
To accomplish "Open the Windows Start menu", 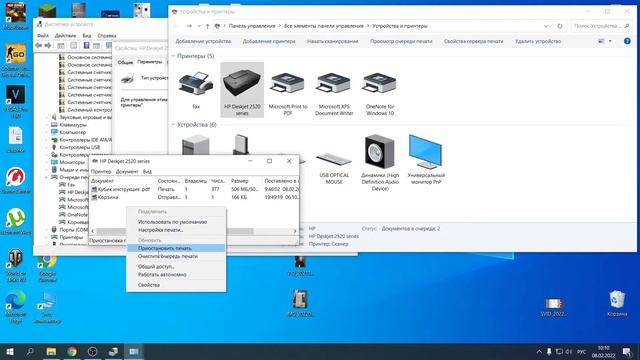I will click(x=9, y=351).
